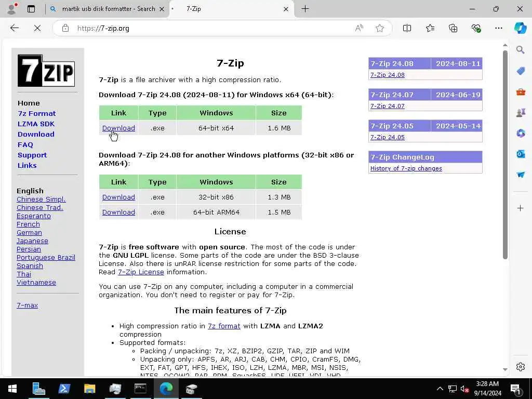Open the FAQ menu link
532x399 pixels.
click(25, 144)
